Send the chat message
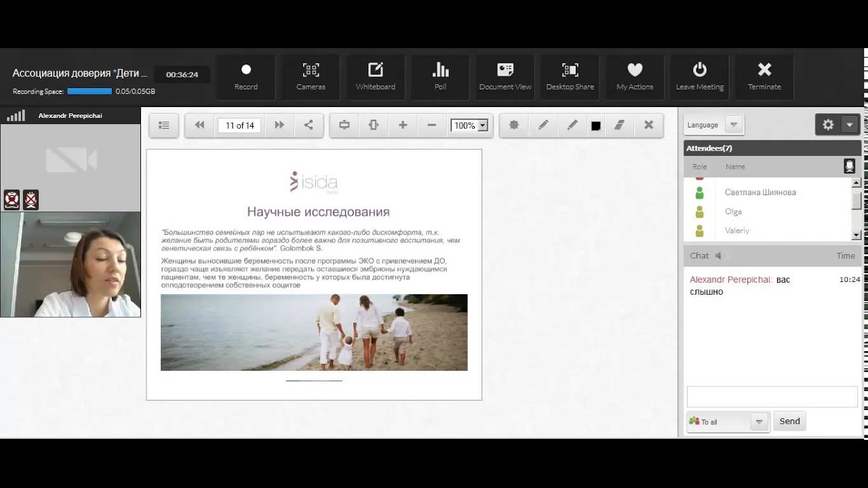This screenshot has height=488, width=868. pyautogui.click(x=789, y=421)
